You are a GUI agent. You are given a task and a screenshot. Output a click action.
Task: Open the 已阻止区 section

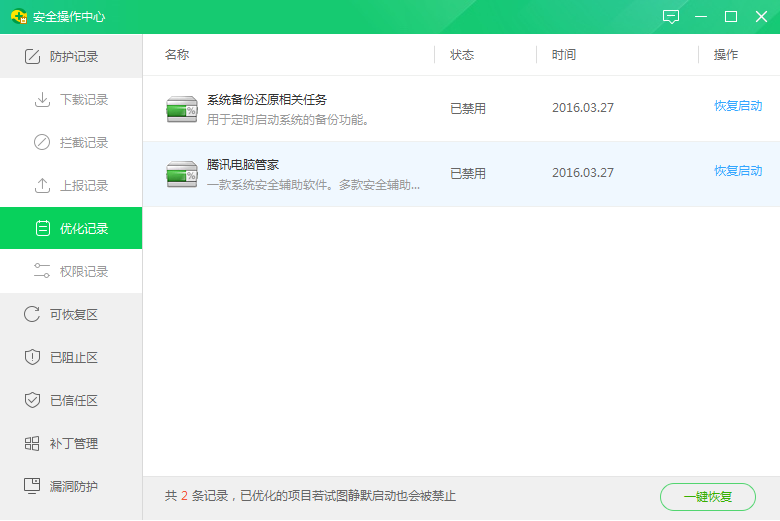coord(71,357)
